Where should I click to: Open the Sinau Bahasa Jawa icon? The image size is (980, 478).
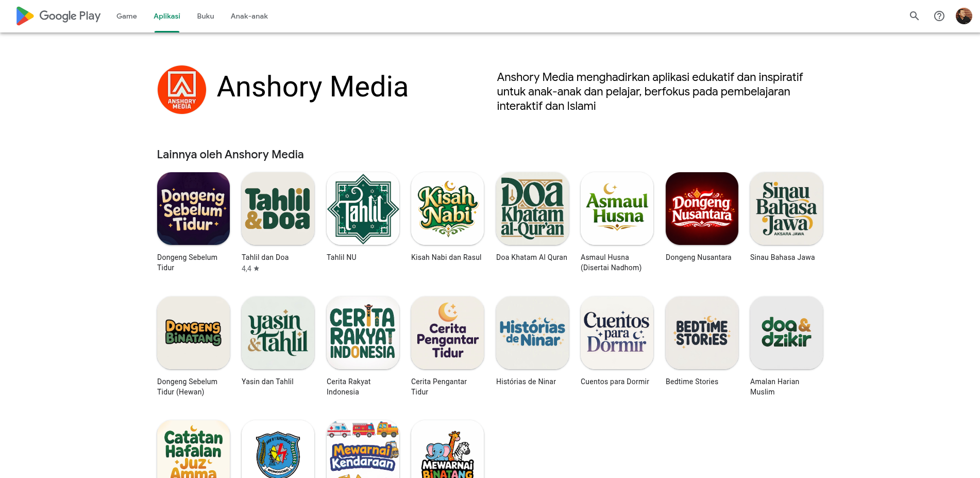[x=786, y=208]
